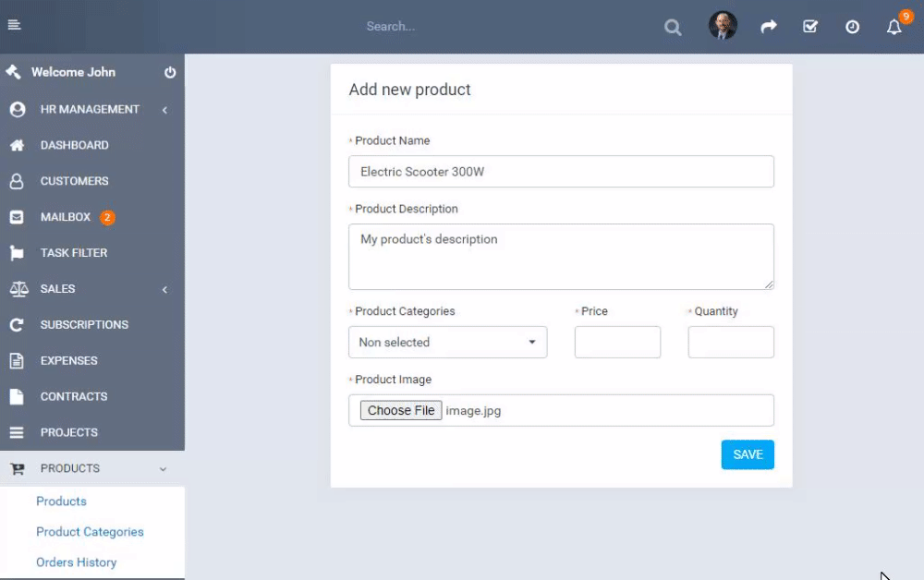Click the hamburger menu icon in header
The width and height of the screenshot is (924, 580).
tap(14, 25)
